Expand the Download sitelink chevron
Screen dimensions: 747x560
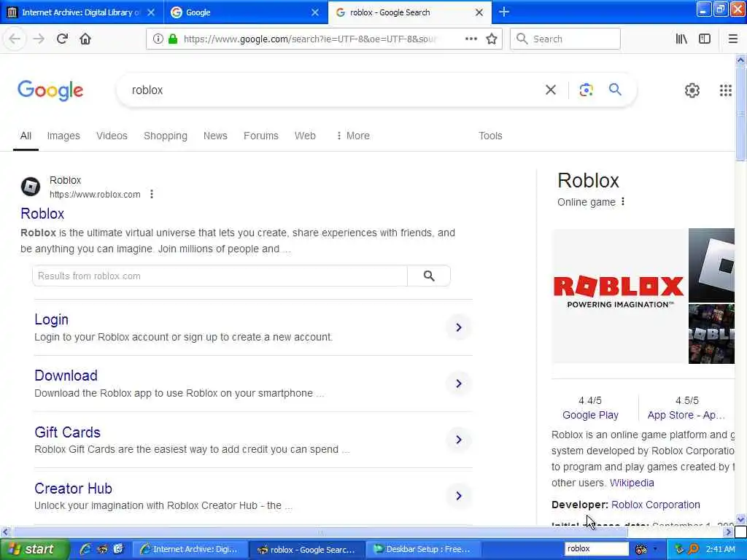coord(458,384)
